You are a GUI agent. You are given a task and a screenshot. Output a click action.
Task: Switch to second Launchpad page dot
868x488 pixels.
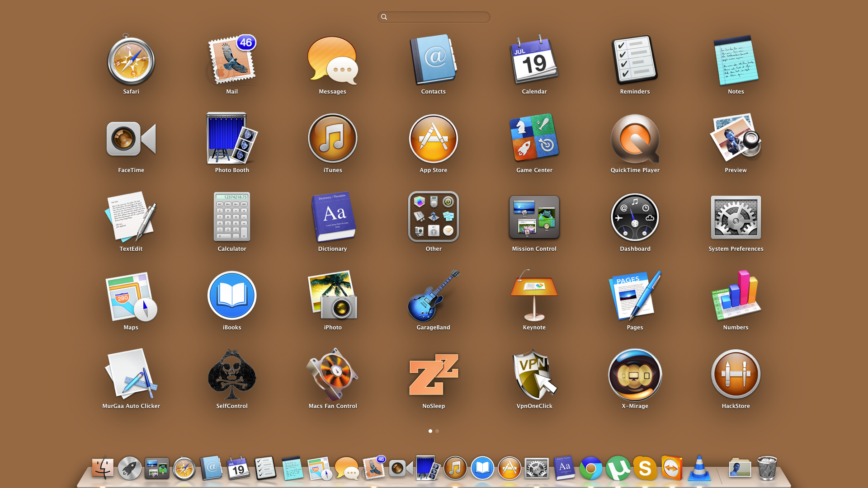click(437, 431)
